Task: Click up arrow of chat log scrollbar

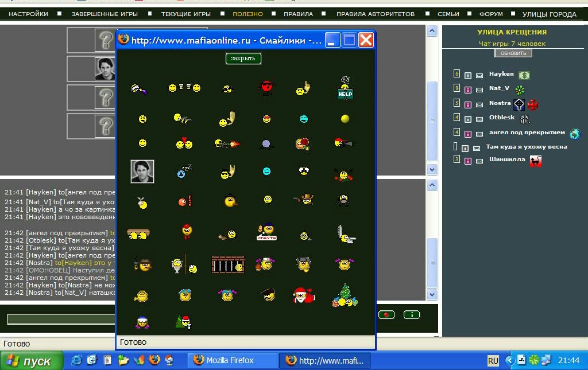Action: 432,185
